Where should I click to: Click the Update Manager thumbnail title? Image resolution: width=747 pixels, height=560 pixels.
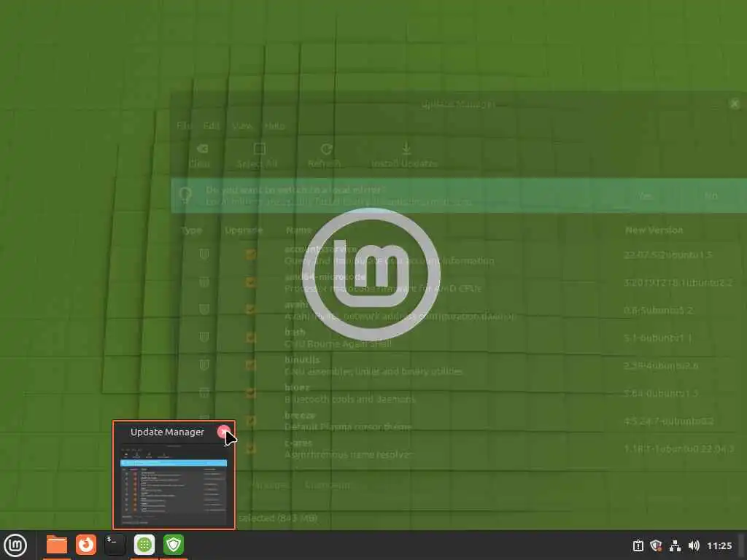tap(167, 432)
